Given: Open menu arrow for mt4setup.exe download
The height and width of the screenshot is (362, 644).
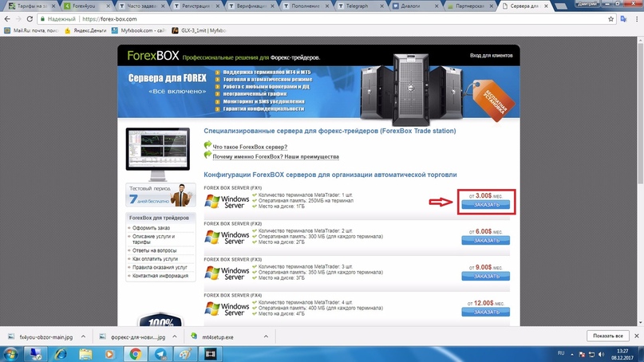Looking at the screenshot, I should click(x=266, y=336).
